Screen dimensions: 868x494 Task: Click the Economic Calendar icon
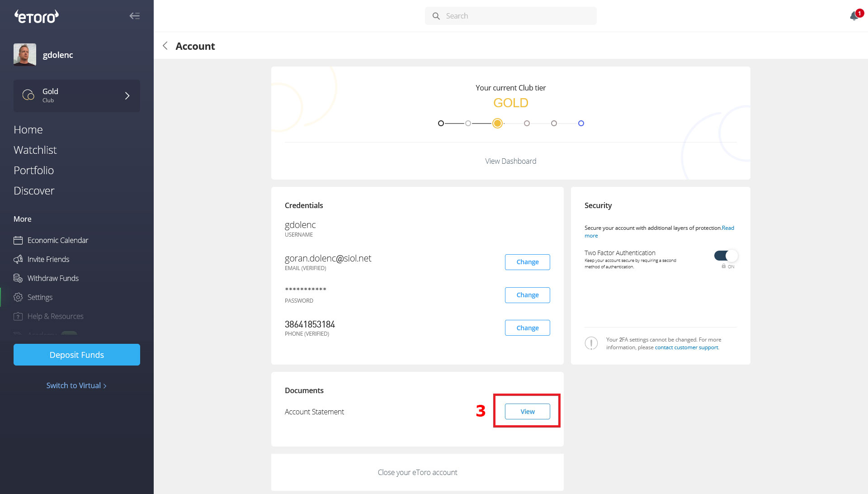(x=18, y=240)
